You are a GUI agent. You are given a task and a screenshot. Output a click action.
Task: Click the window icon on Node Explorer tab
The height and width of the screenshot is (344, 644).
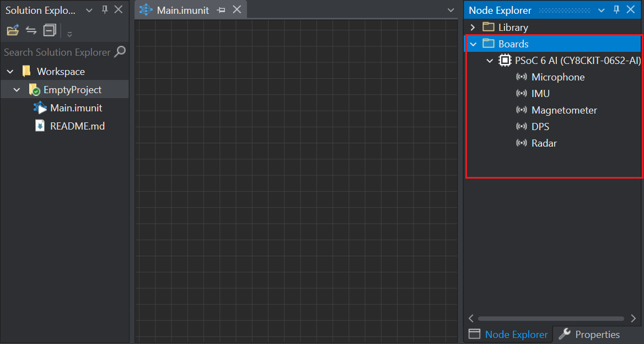474,334
